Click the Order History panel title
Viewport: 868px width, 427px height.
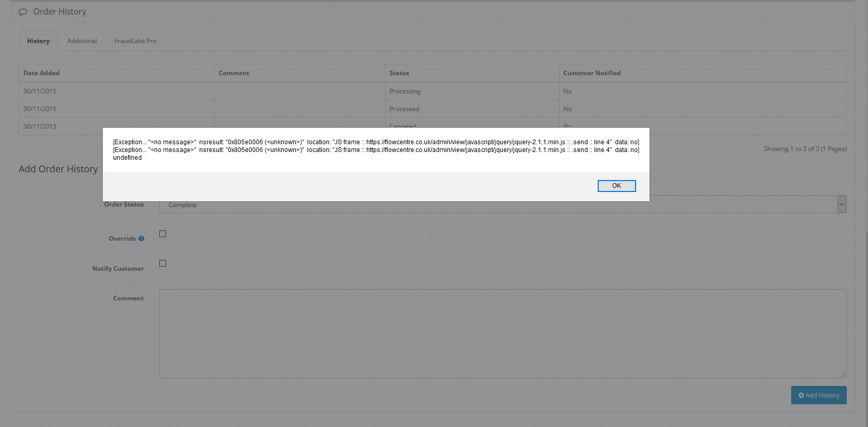[x=60, y=12]
